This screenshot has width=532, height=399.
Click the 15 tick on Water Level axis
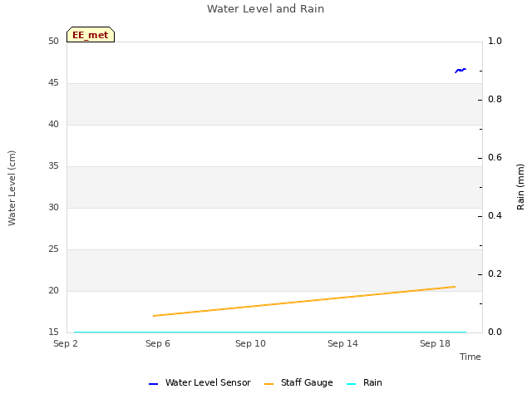tap(53, 332)
